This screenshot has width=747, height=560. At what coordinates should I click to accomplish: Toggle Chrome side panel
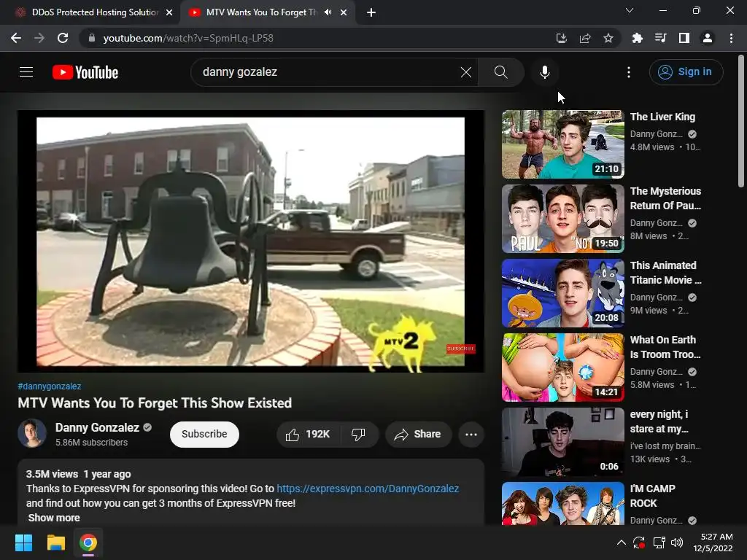pyautogui.click(x=684, y=38)
